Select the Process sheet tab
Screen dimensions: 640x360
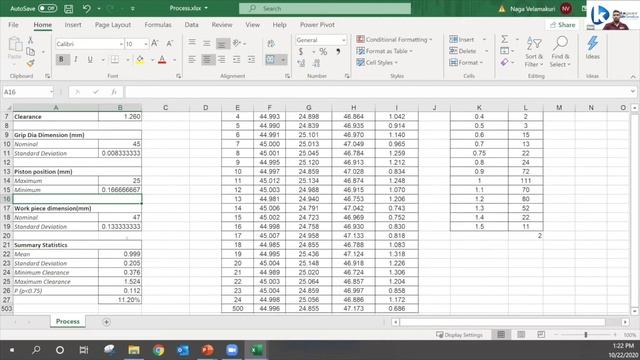point(68,322)
